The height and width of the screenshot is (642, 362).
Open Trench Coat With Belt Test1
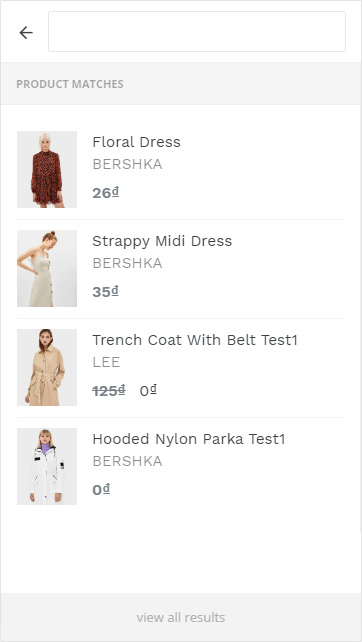tap(195, 340)
